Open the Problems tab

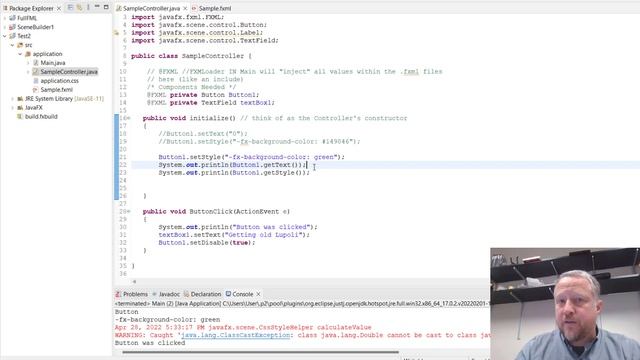click(x=131, y=294)
